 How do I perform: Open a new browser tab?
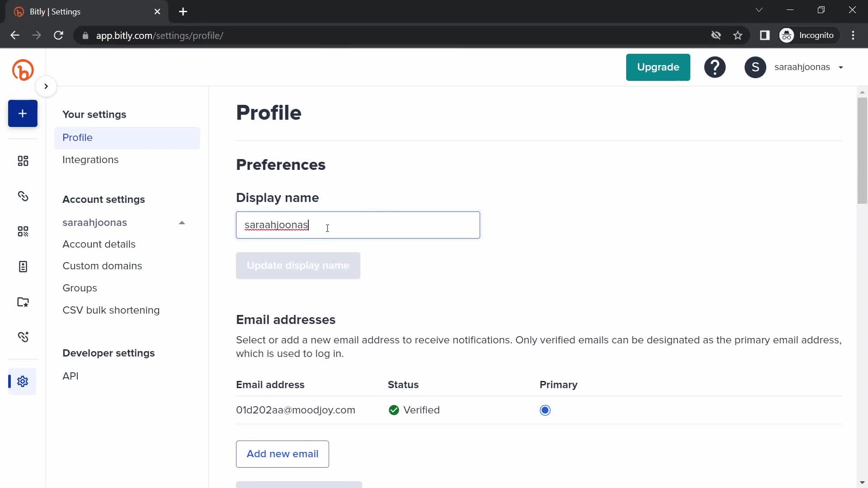click(183, 12)
